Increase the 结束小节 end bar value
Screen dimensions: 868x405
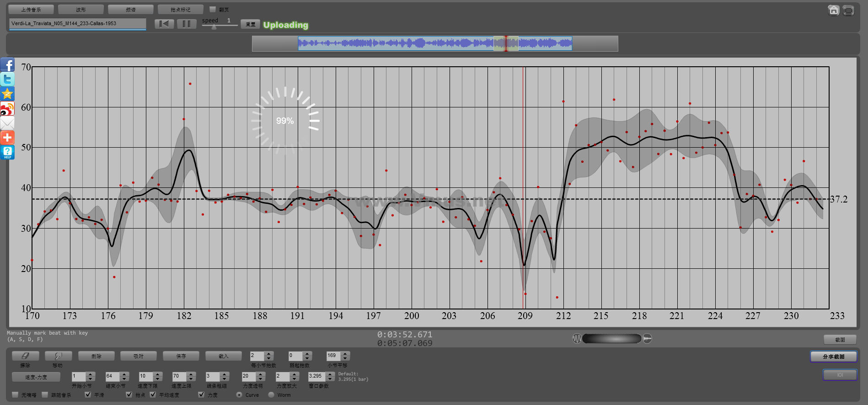pyautogui.click(x=124, y=374)
